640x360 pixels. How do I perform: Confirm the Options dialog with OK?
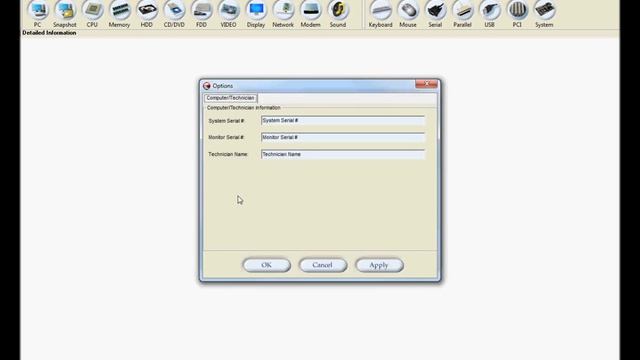tap(267, 265)
